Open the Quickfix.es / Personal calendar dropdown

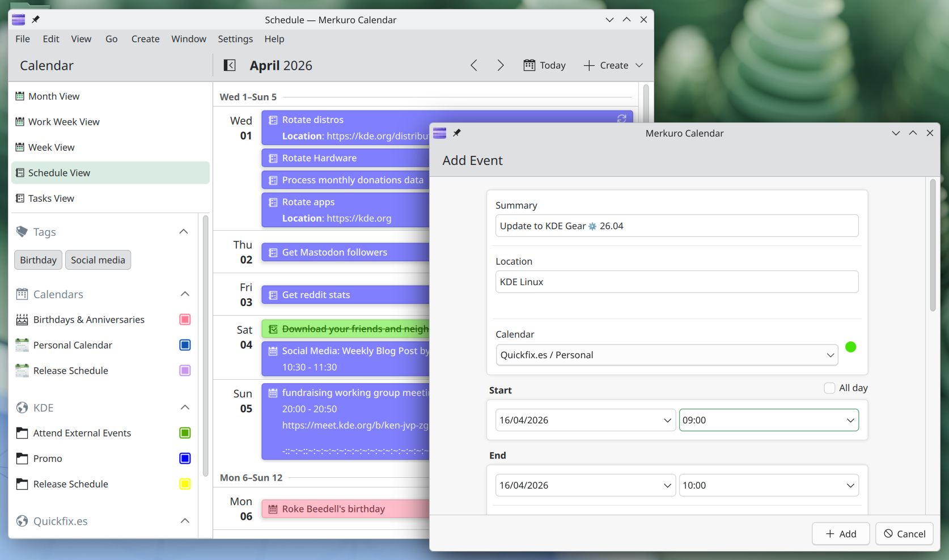point(667,355)
